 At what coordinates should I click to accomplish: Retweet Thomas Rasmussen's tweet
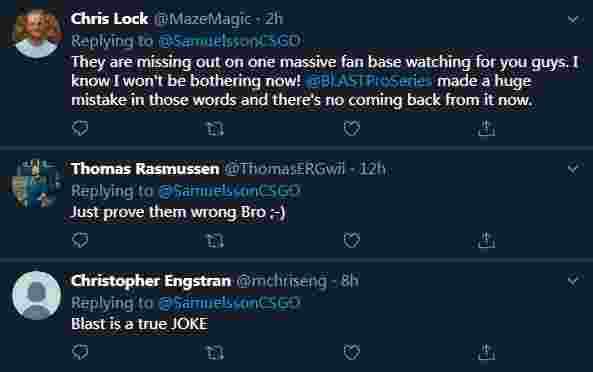coord(216,240)
